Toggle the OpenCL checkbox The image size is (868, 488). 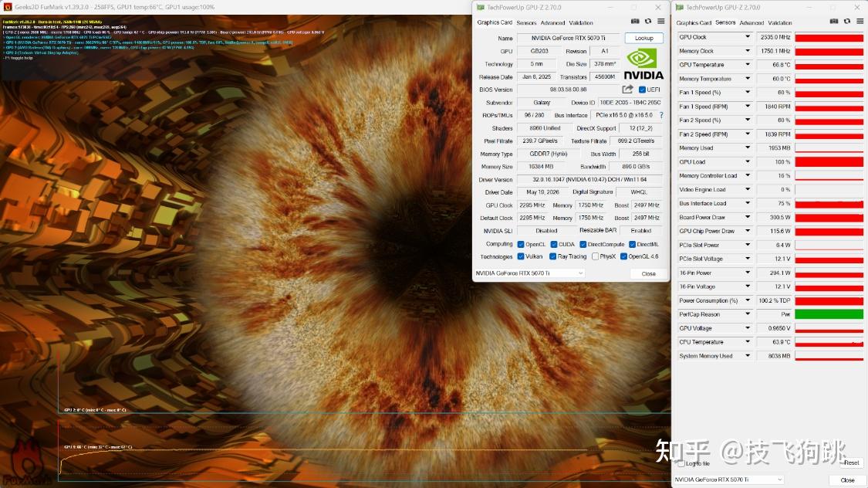point(521,244)
